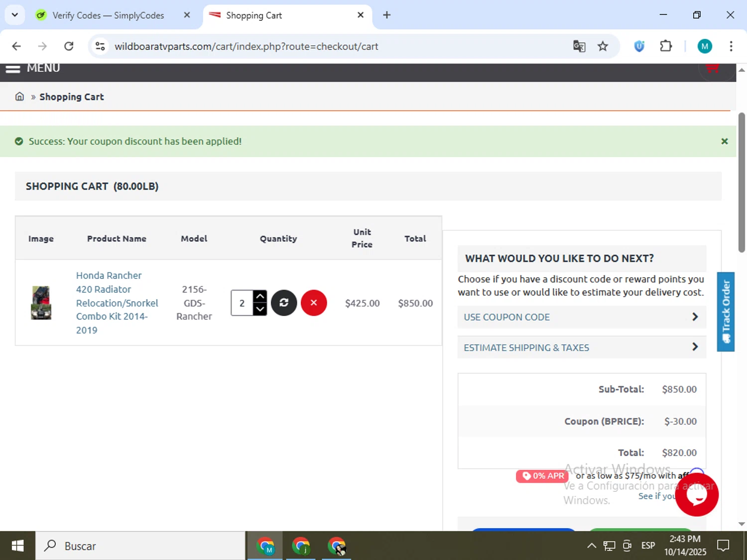747x560 pixels.
Task: Click the Sub-Total value $850.00
Action: [x=679, y=389]
